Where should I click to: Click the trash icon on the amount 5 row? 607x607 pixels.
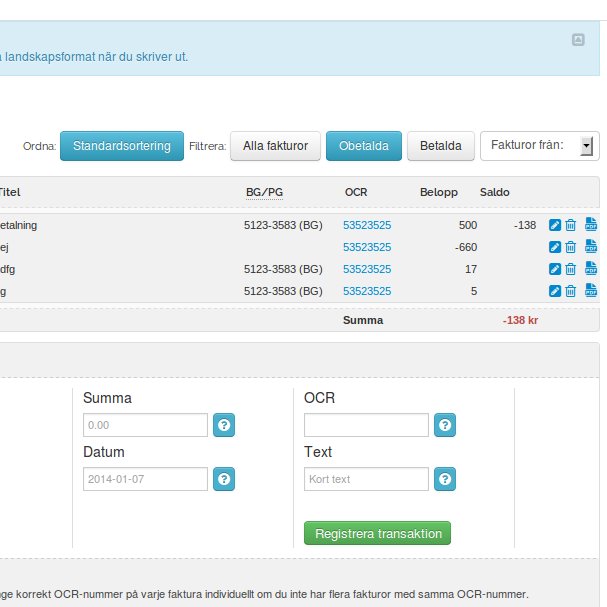(x=571, y=291)
